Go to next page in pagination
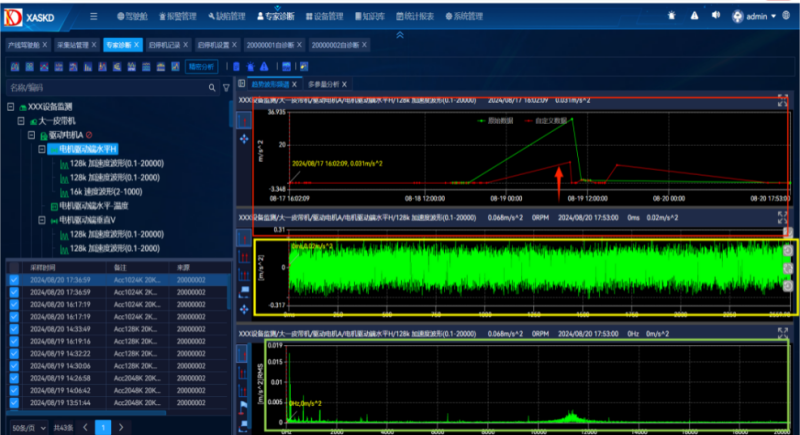800x435 pixels. 120,427
